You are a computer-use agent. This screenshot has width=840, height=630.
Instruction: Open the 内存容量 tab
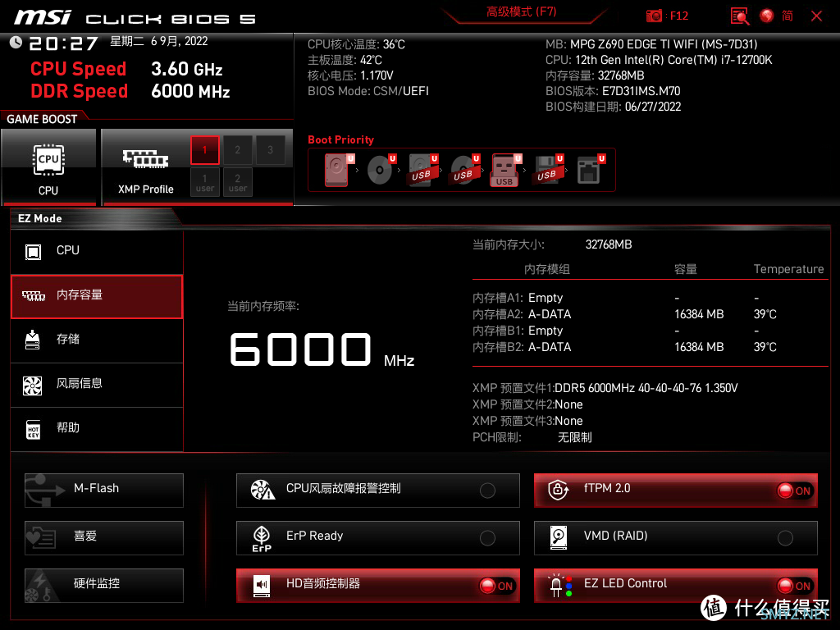pyautogui.click(x=97, y=296)
